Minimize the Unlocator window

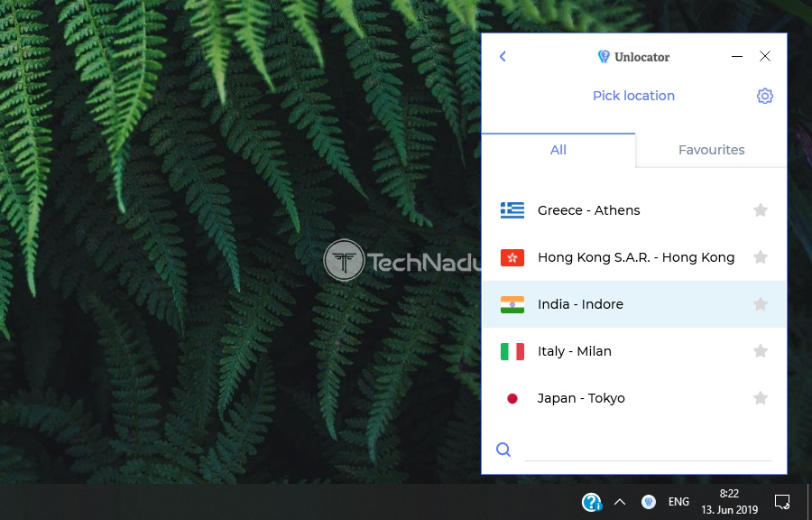pos(737,57)
